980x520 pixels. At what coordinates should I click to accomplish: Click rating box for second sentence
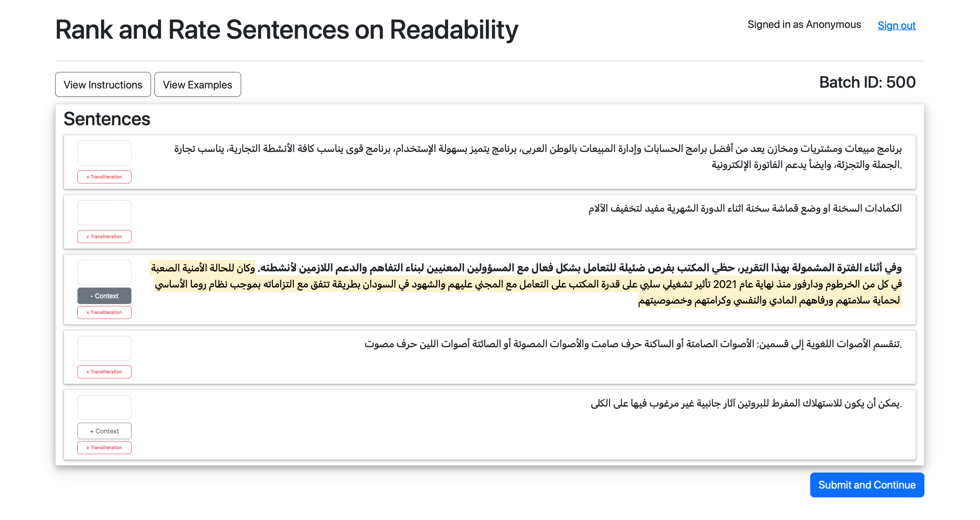pos(104,213)
